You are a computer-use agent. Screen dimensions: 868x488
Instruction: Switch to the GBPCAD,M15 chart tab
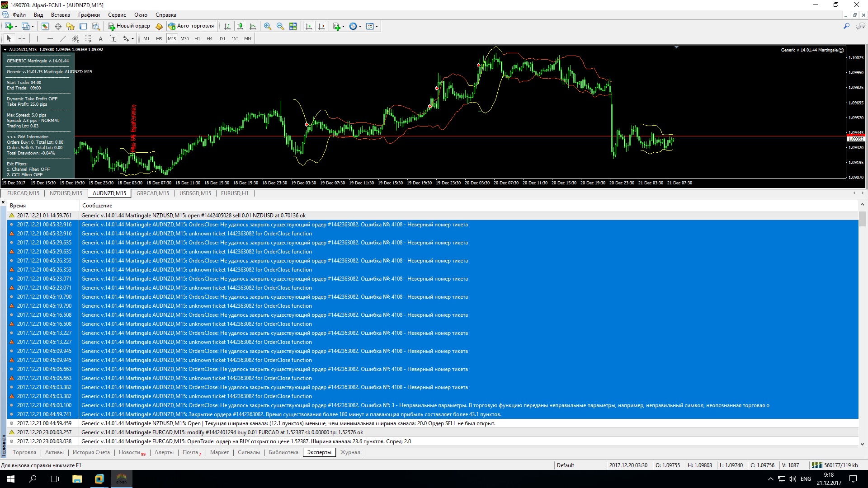click(153, 193)
